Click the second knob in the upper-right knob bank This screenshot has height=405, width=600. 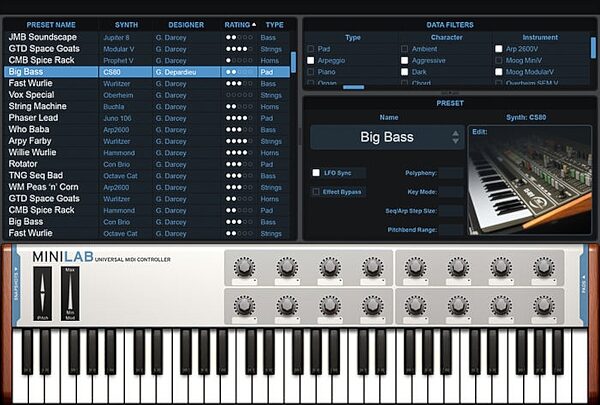[x=458, y=267]
